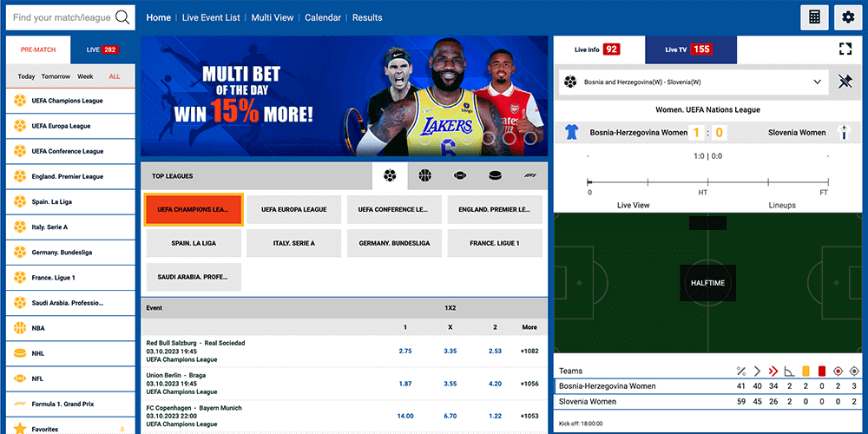Select UEFA Champions League top league button
Image resolution: width=868 pixels, height=434 pixels.
tap(194, 210)
